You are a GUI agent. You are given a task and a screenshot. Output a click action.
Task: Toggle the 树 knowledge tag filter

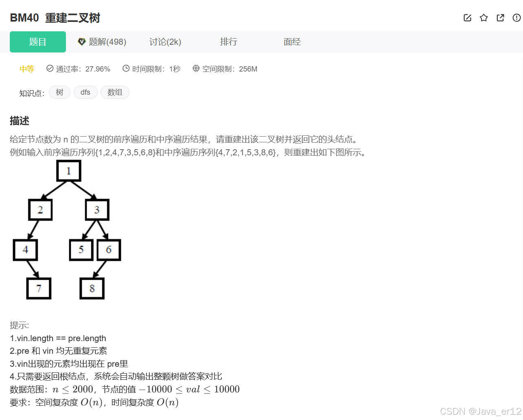point(59,92)
